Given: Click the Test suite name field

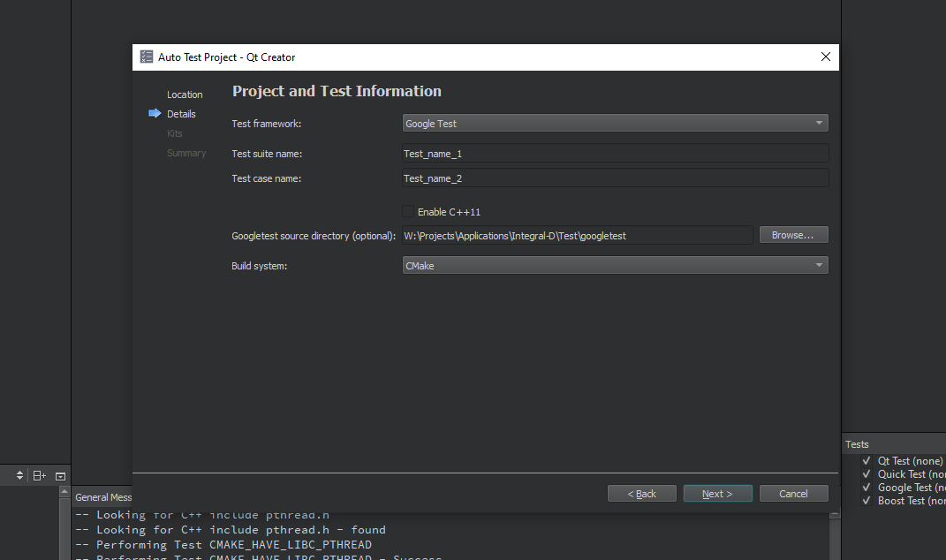Looking at the screenshot, I should tap(615, 154).
